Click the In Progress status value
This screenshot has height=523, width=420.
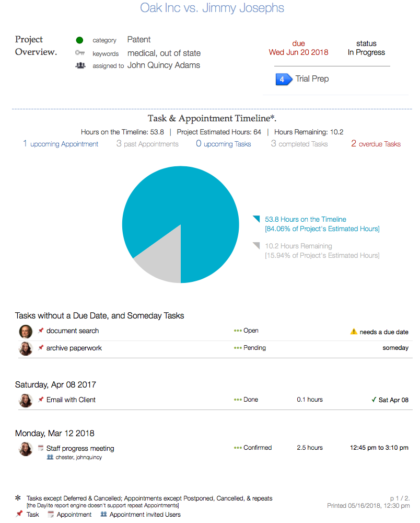point(366,52)
